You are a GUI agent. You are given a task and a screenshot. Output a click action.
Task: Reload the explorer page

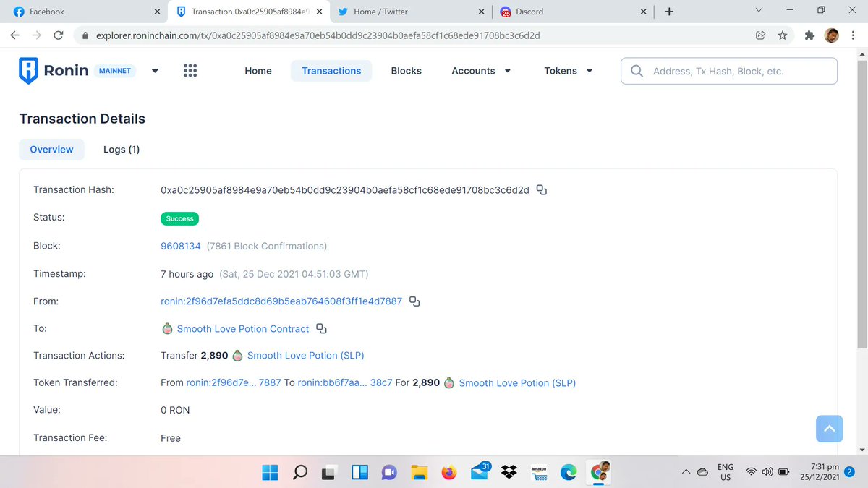point(59,35)
